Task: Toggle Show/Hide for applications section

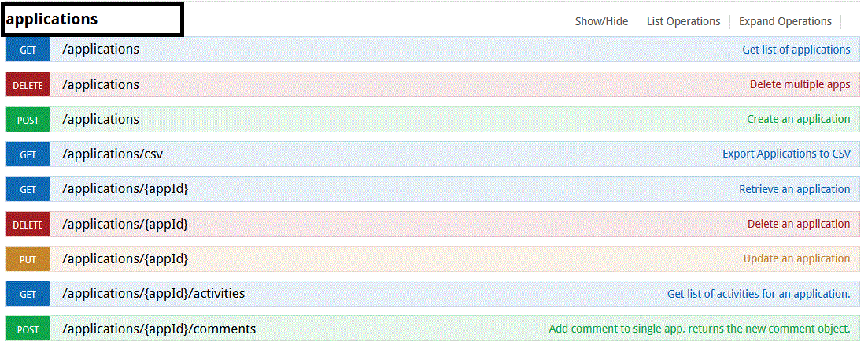Action: coord(601,21)
